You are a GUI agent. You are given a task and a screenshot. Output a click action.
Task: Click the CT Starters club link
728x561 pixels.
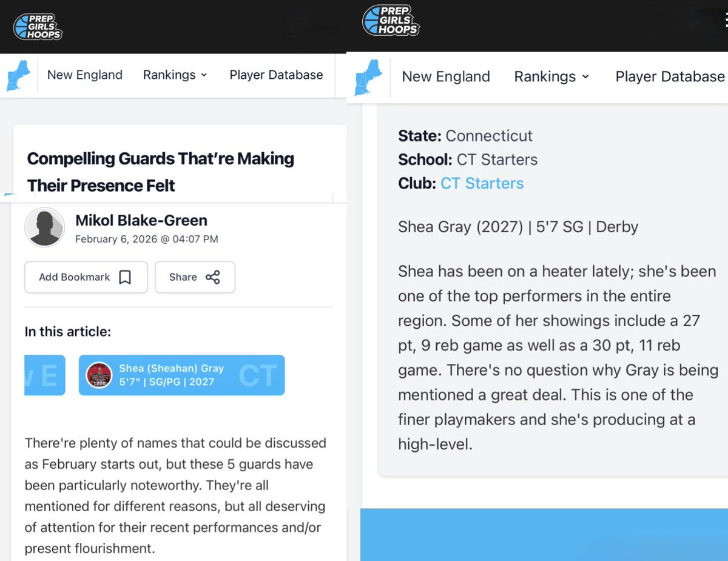pos(482,183)
